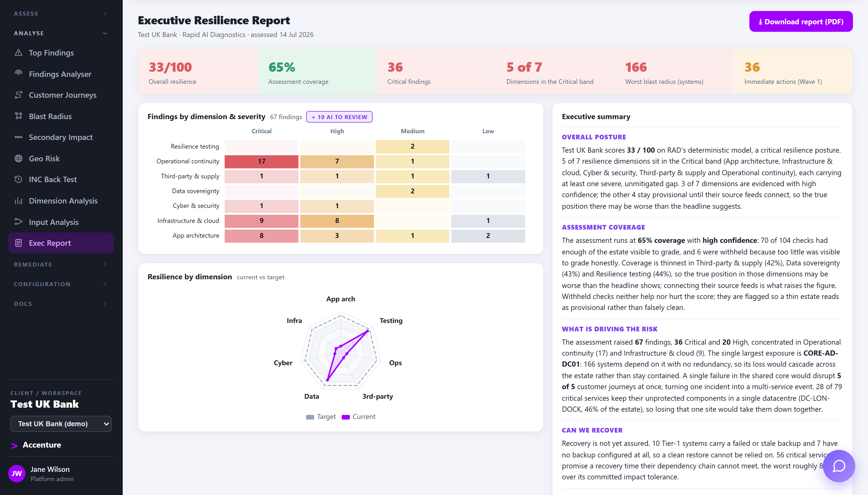Click the 67 findings count label
The width and height of the screenshot is (868, 495).
click(x=286, y=117)
